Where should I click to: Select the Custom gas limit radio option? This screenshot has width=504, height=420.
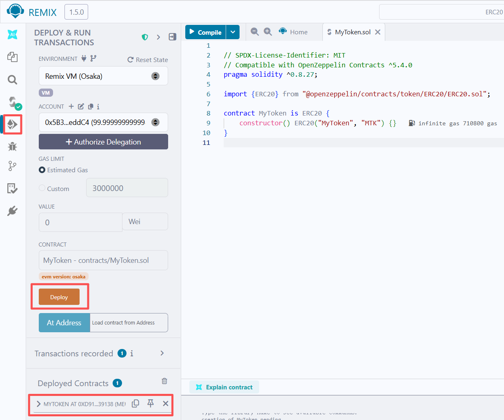pyautogui.click(x=42, y=188)
